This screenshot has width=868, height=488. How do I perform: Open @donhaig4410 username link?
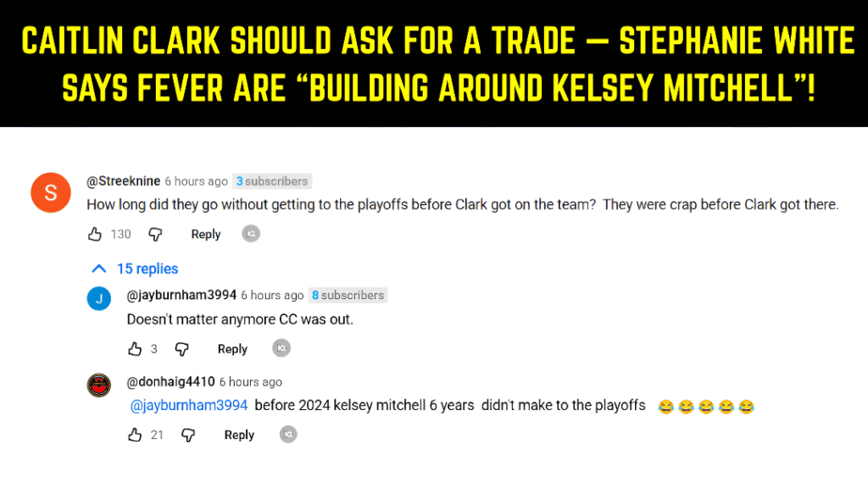coord(170,381)
